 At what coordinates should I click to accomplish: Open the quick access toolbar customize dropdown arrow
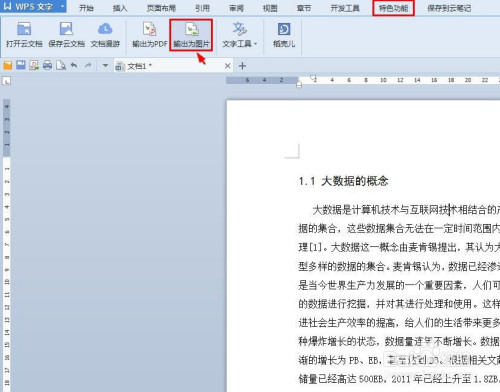click(x=105, y=66)
